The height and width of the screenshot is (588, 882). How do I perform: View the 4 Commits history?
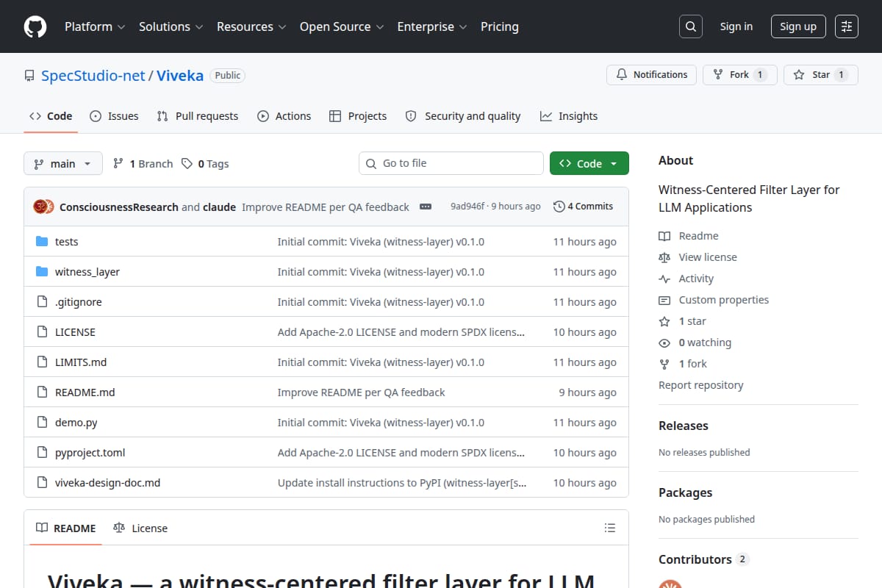584,207
